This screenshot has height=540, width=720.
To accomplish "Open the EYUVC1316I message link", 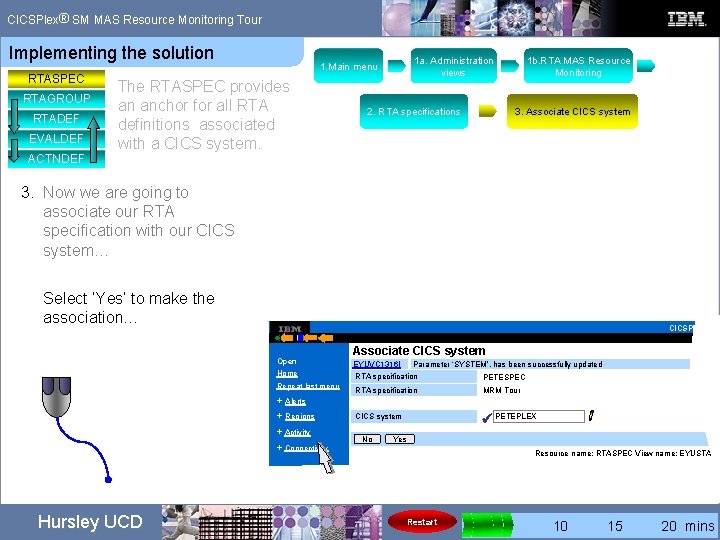I will pos(377,364).
